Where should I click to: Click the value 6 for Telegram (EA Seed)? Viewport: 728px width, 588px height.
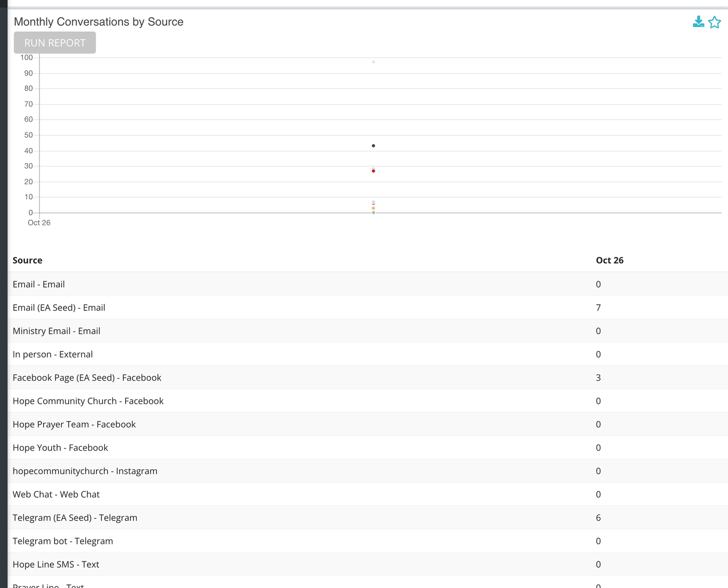click(599, 518)
